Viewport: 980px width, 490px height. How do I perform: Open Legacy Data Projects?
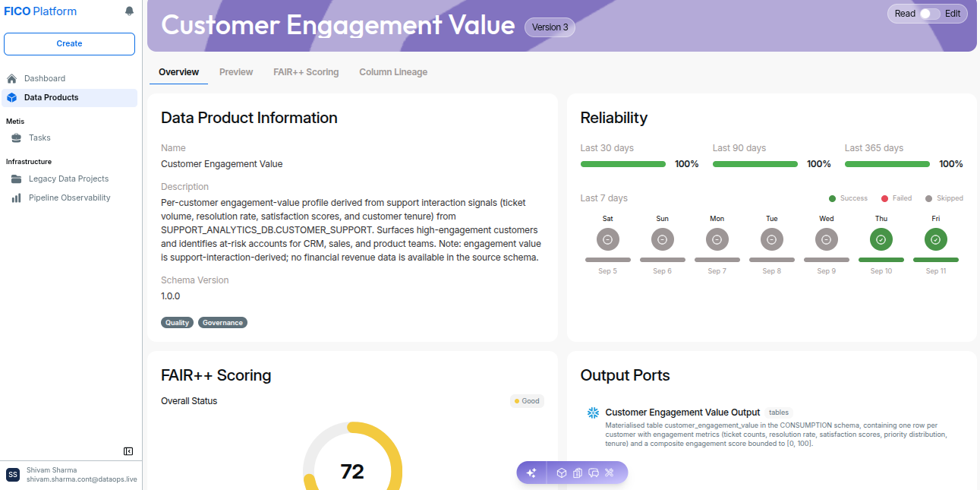(x=70, y=179)
